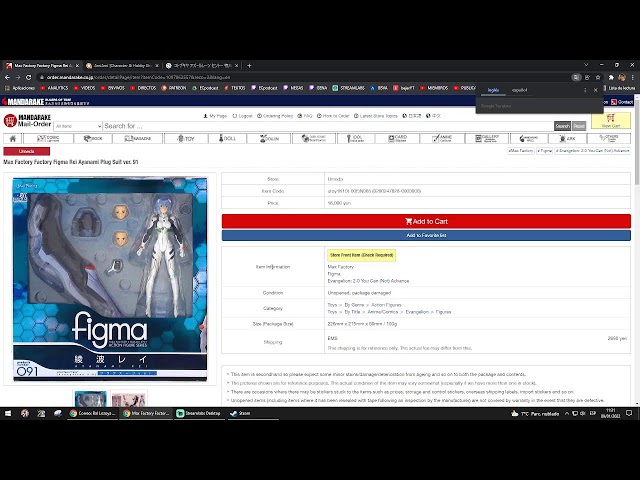Click the browser address bar
The image size is (640, 480).
point(302,77)
